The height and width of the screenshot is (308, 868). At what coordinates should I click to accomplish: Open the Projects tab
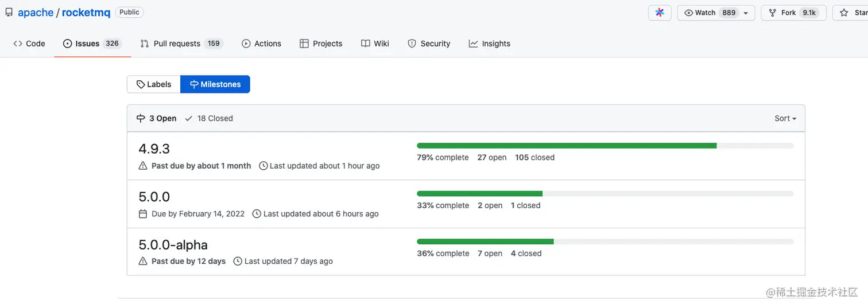coord(321,44)
